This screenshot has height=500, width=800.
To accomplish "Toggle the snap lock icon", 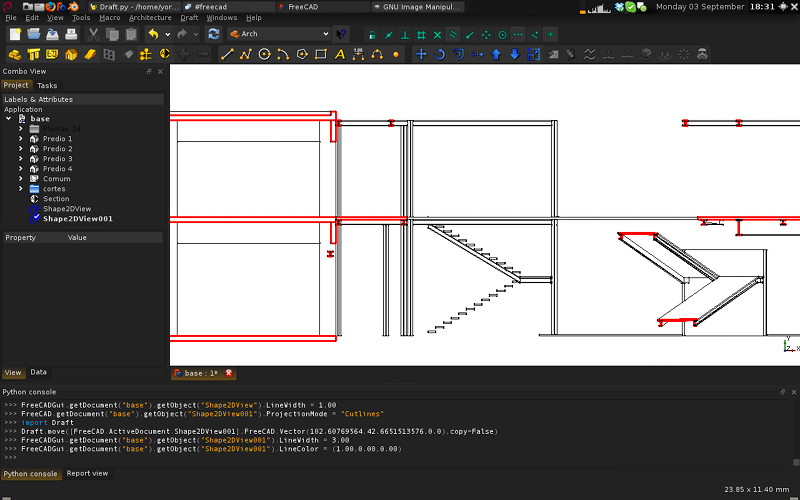I will pyautogui.click(x=372, y=35).
